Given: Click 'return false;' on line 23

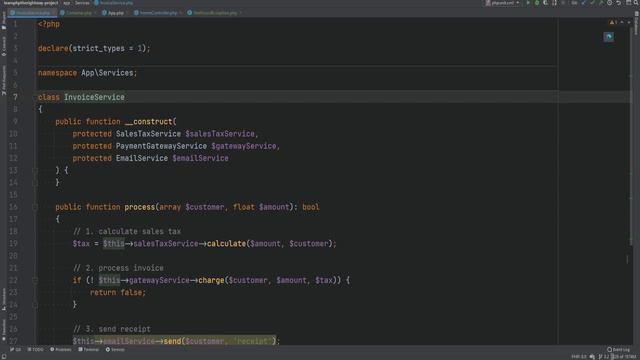Looking at the screenshot, I should click(x=118, y=293).
